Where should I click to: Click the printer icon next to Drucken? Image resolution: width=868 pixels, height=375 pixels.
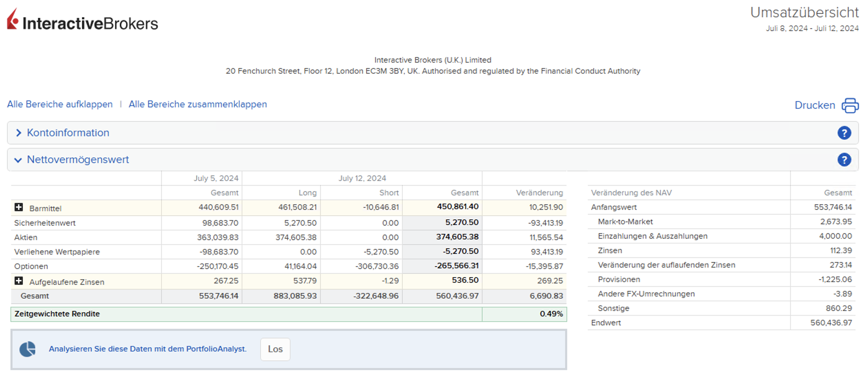(x=850, y=105)
